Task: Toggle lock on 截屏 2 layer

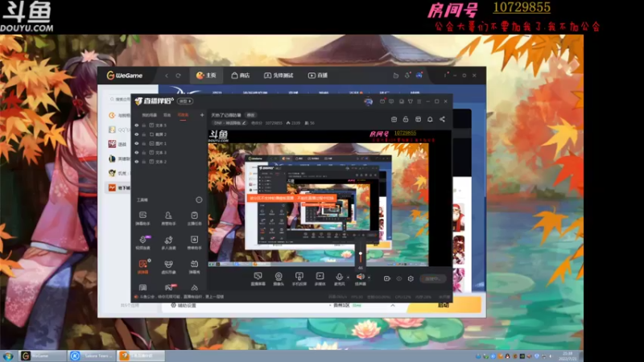Action: 144,134
